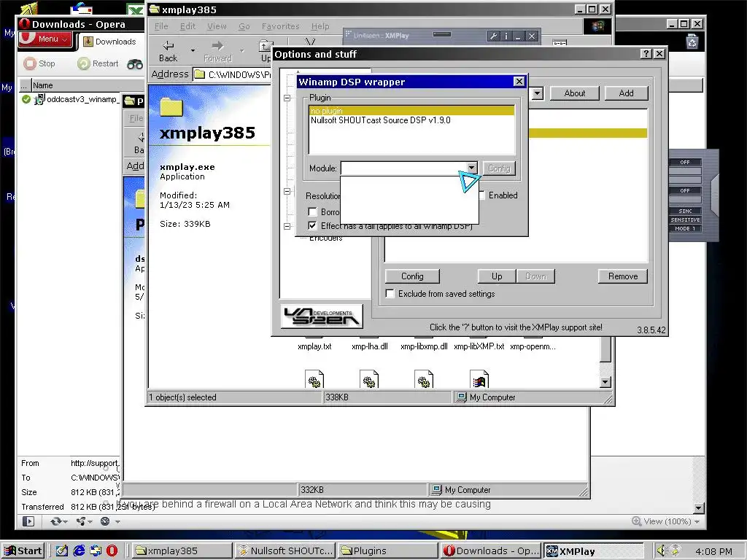Viewport: 747px width, 560px height.
Task: Click the xmp-libxmp.dll file in explorer
Action: pyautogui.click(x=424, y=346)
